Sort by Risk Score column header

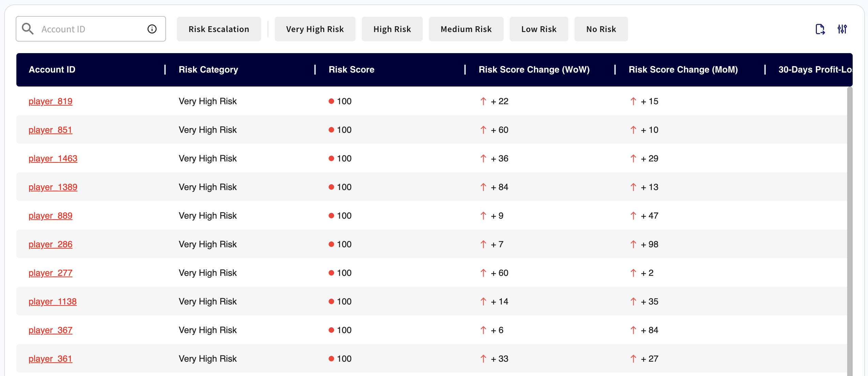[351, 69]
